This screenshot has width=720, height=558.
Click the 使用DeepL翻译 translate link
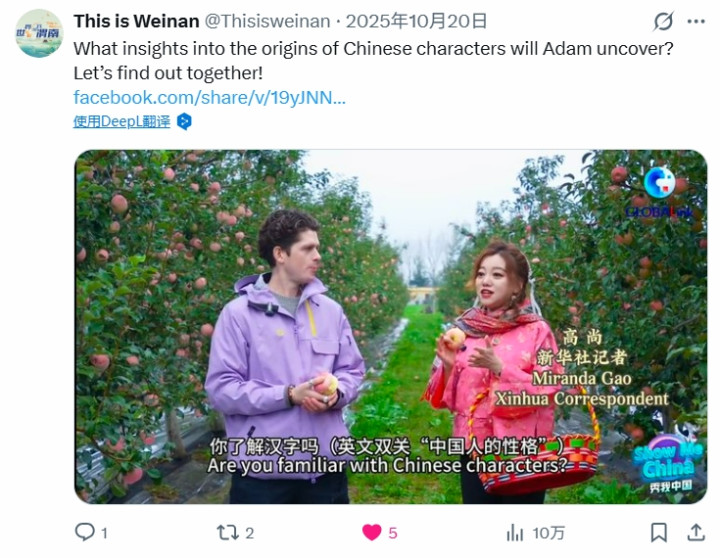pyautogui.click(x=122, y=122)
